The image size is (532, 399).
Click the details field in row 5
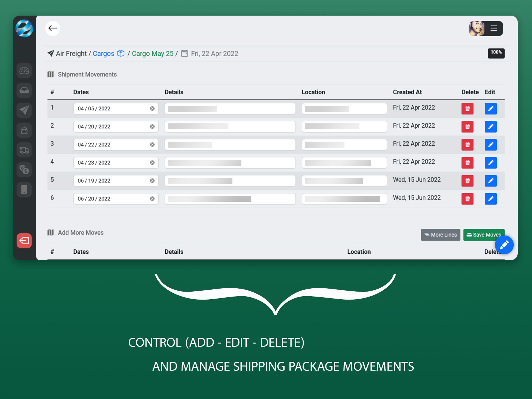(230, 181)
